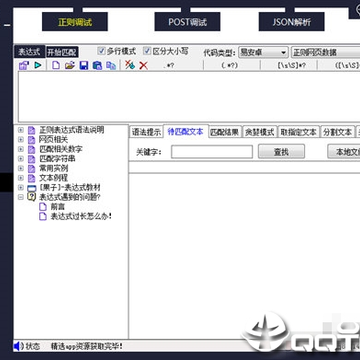Image resolution: width=360 pixels, height=360 pixels.
Task: Click the 本地文 button
Action: click(344, 152)
